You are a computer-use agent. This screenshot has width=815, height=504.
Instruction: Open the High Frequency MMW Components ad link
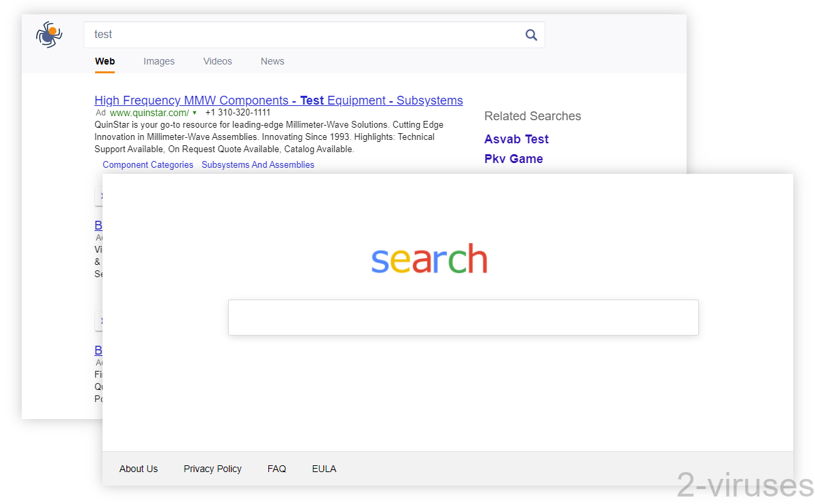point(278,100)
